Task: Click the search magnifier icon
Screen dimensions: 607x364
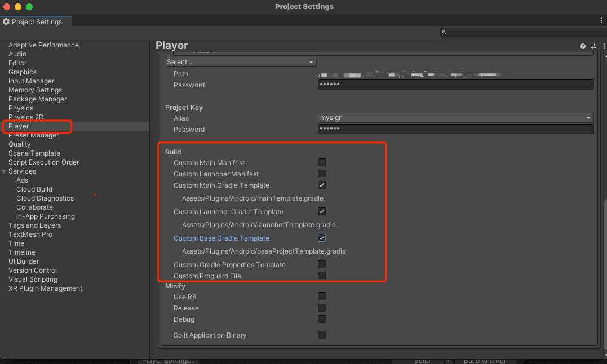Action: coord(444,33)
